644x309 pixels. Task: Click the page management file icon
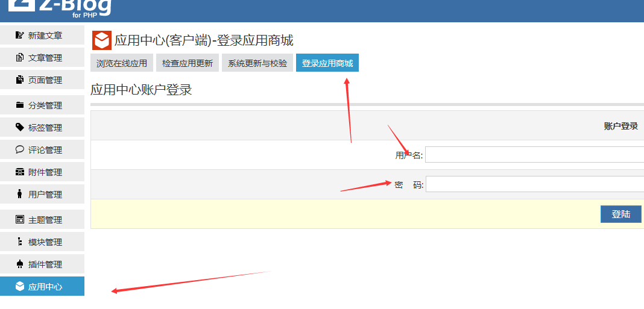(20, 80)
